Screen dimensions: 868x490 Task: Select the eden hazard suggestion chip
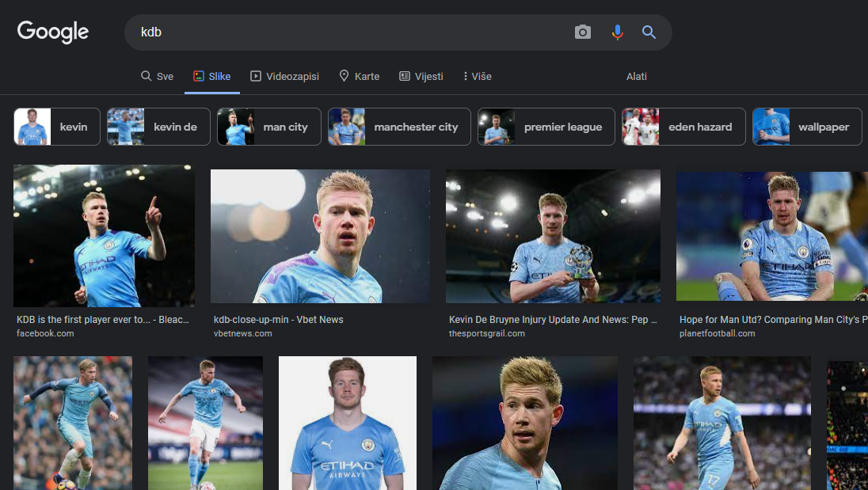[683, 127]
